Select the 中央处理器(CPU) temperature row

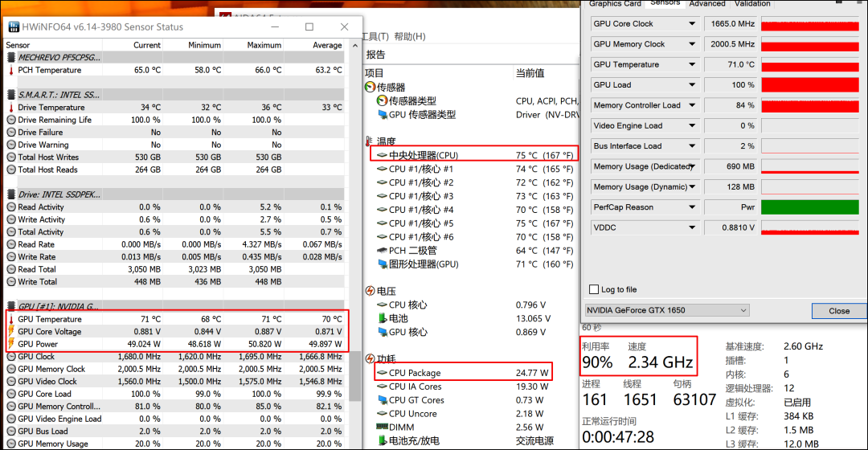click(x=474, y=153)
